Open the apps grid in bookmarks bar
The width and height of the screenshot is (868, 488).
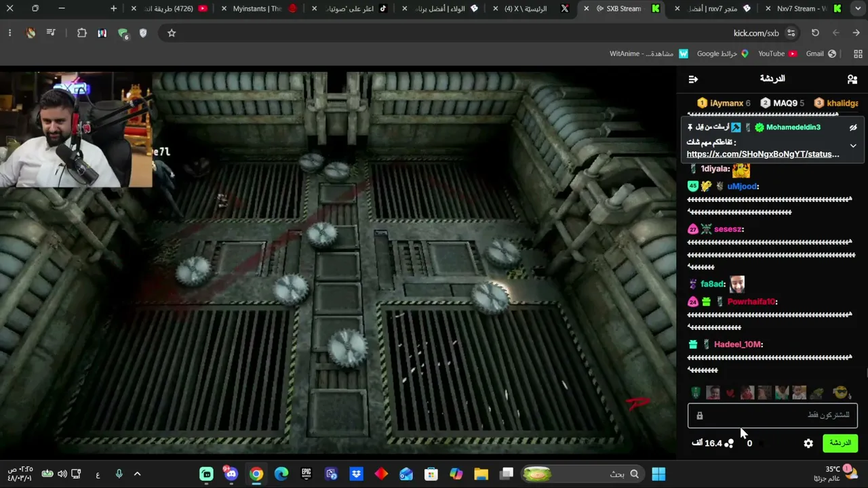click(x=858, y=54)
